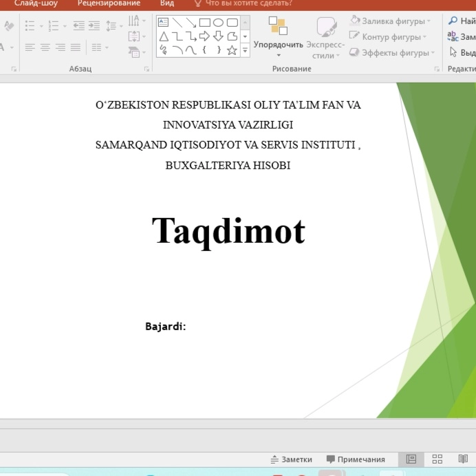This screenshot has height=476, width=476.
Task: Select the left brace shape
Action: pos(204,50)
